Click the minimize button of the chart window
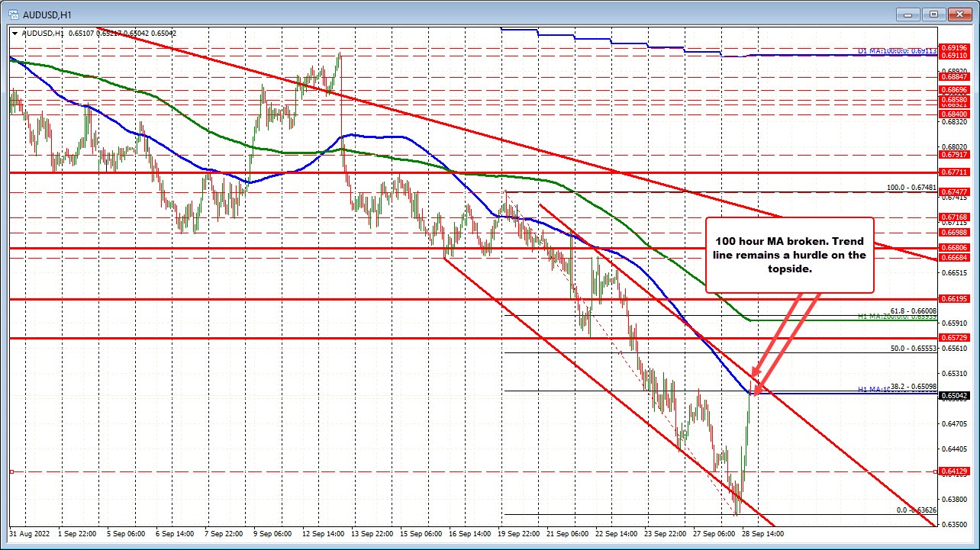 (907, 14)
